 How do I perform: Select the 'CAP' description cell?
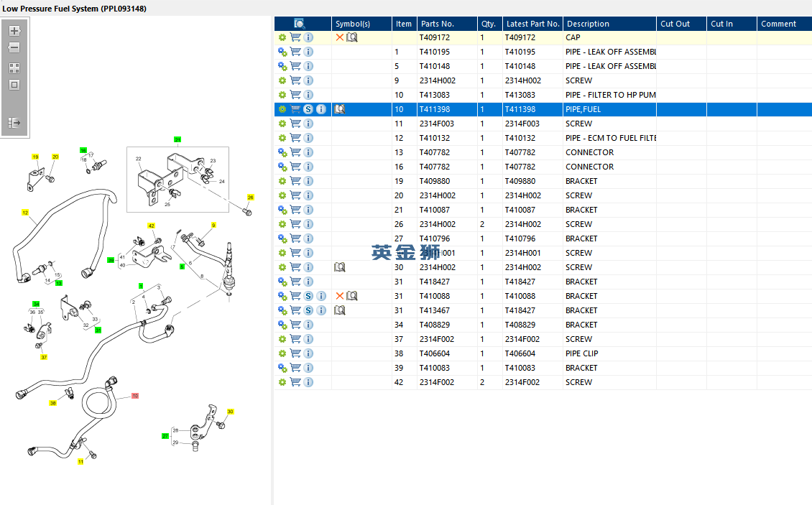[x=609, y=37]
